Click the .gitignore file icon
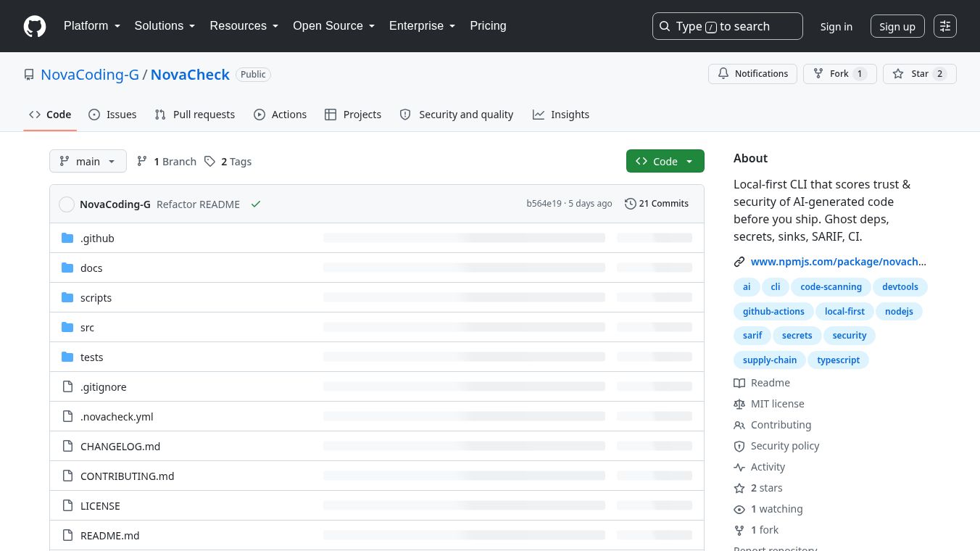The image size is (980, 551). tap(67, 386)
